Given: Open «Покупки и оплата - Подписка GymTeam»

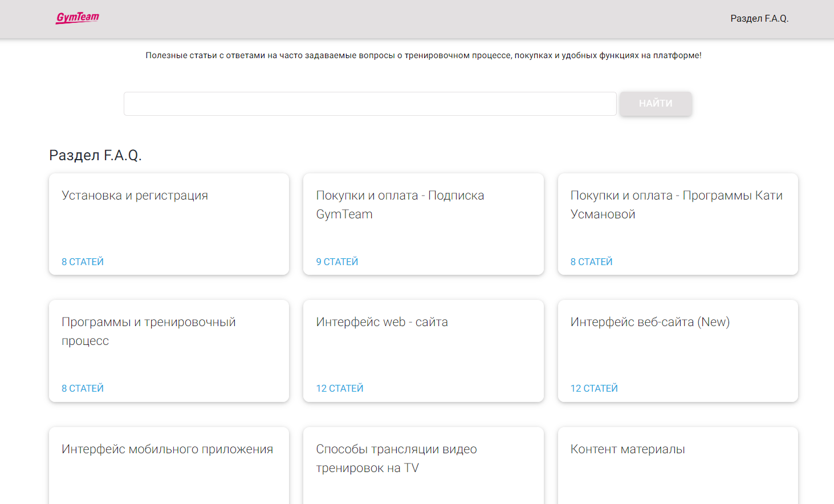Looking at the screenshot, I should coord(400,204).
